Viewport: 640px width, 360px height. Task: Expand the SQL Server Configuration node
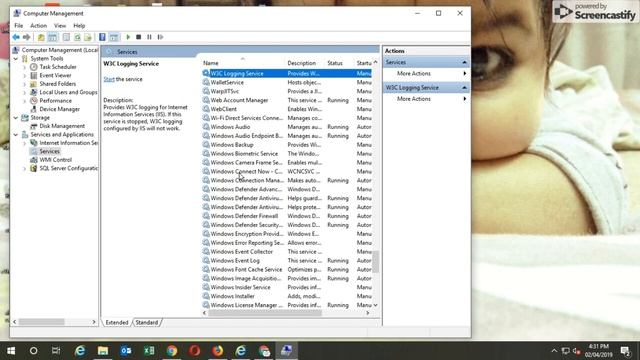[24, 168]
